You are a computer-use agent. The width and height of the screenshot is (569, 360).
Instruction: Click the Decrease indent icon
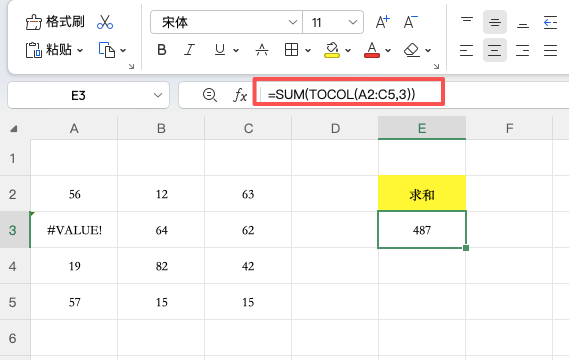point(550,22)
